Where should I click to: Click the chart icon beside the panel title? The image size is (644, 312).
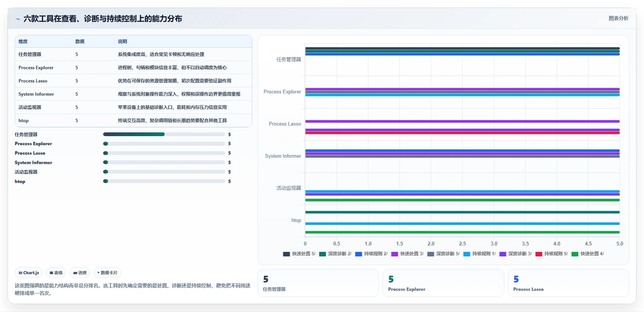pos(18,19)
